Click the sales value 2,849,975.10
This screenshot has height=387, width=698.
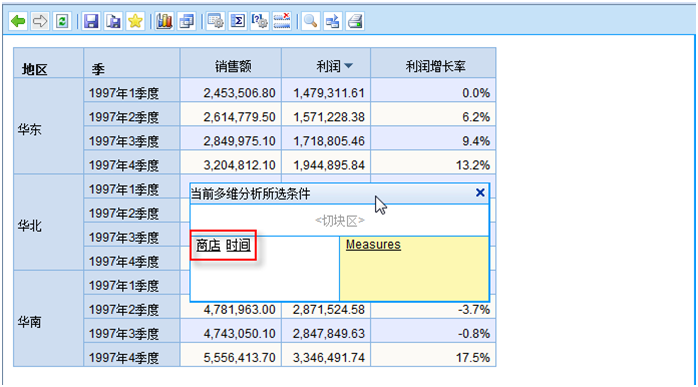tap(239, 141)
